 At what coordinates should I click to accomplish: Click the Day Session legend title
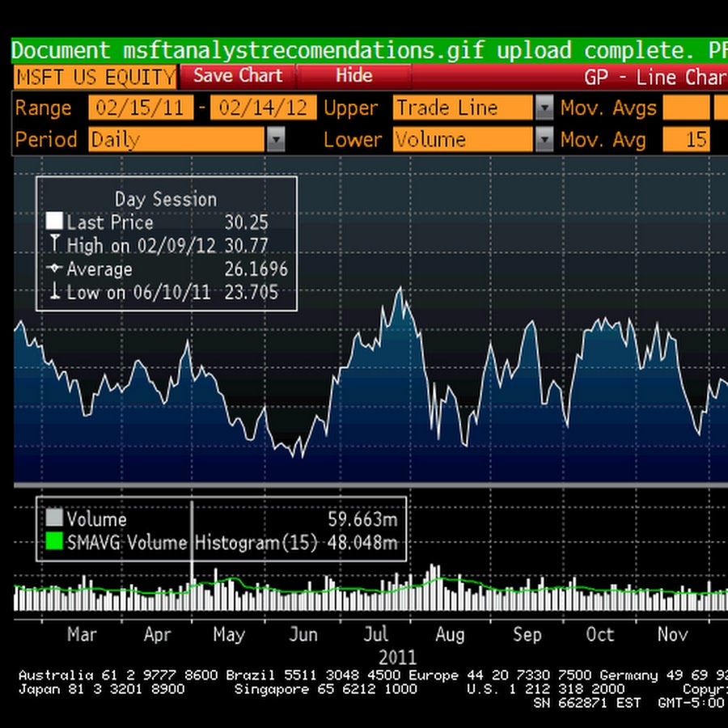(166, 199)
